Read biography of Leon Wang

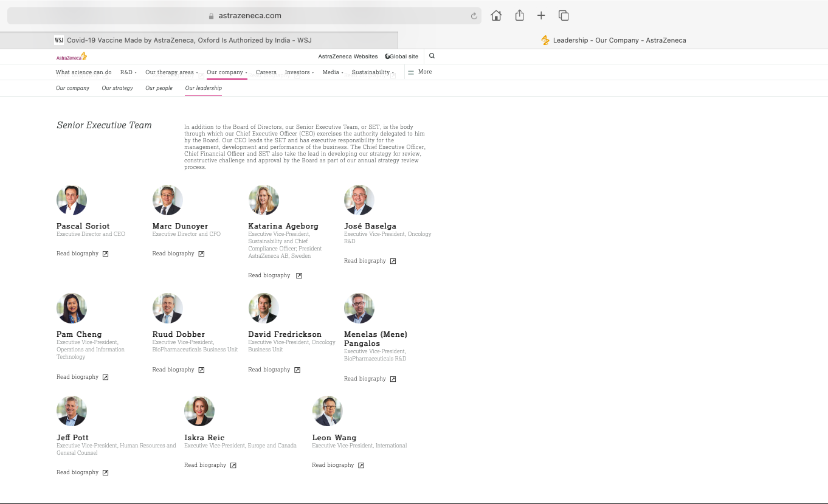click(x=333, y=465)
